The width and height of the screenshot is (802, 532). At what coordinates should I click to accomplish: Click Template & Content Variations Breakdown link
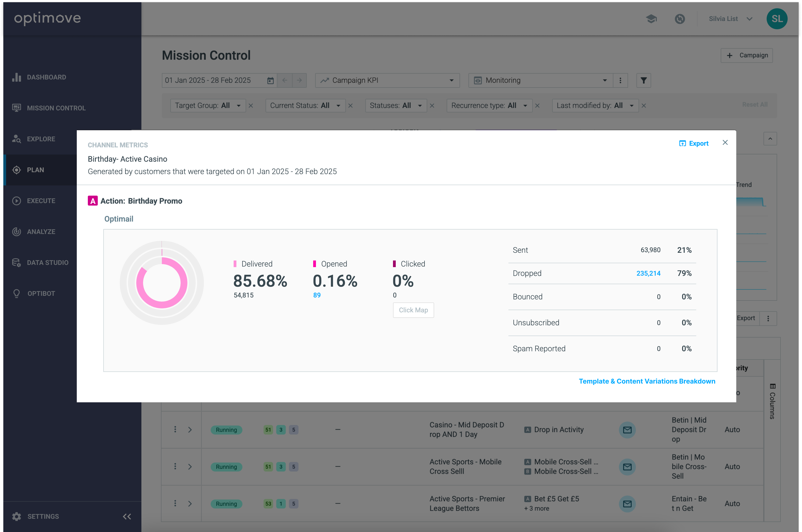click(x=647, y=381)
